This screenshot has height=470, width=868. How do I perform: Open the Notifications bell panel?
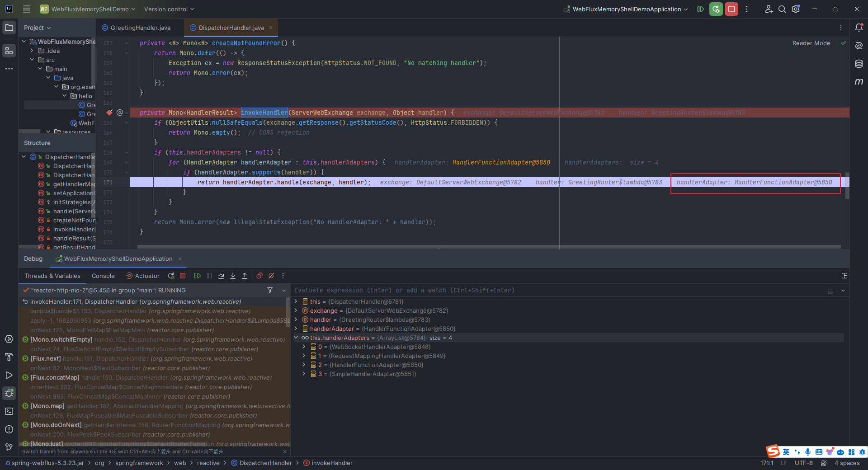(x=859, y=28)
